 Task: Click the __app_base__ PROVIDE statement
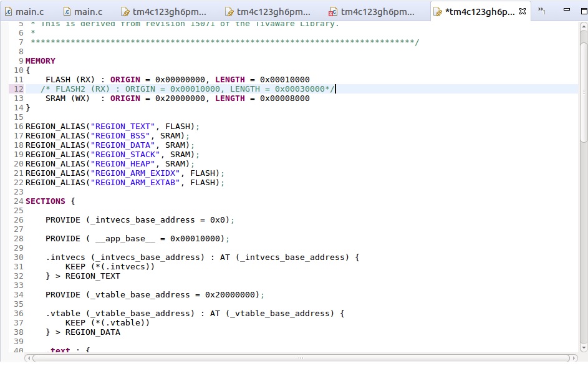(137, 239)
